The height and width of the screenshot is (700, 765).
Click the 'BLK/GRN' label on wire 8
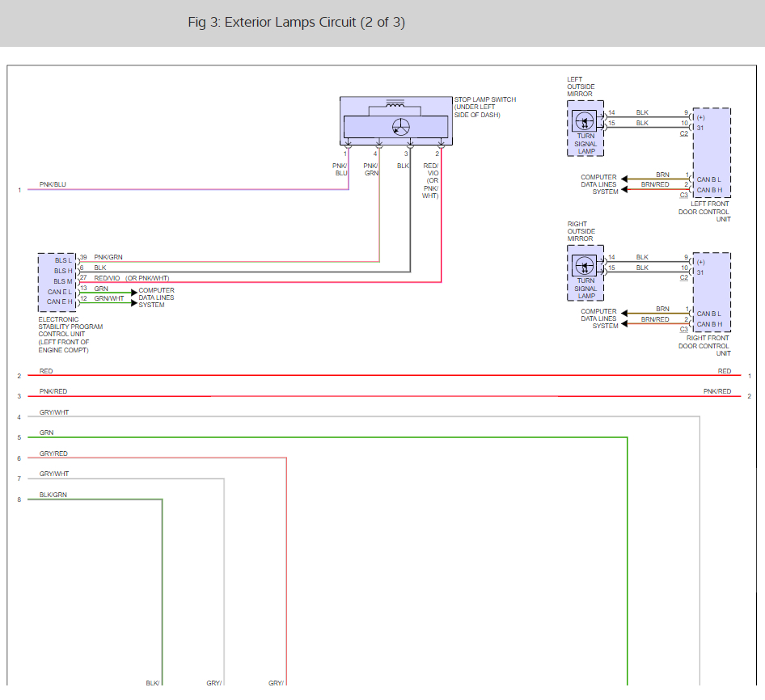[x=53, y=495]
